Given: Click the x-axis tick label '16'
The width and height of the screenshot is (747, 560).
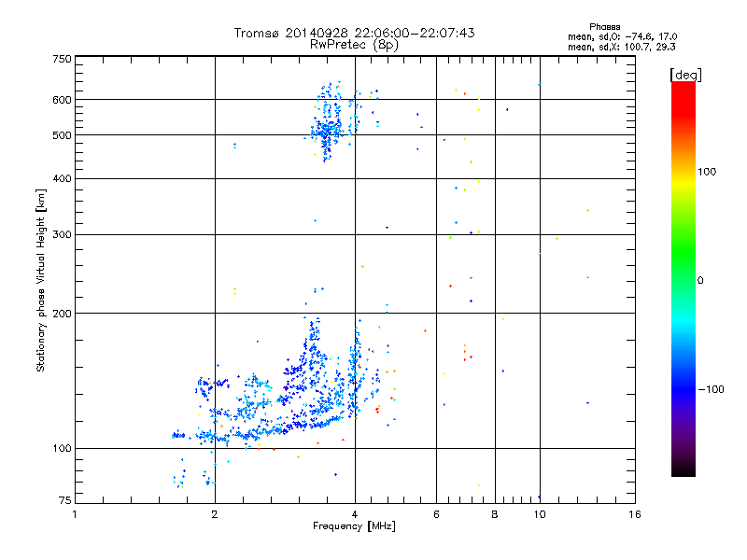Looking at the screenshot, I should (x=635, y=514).
